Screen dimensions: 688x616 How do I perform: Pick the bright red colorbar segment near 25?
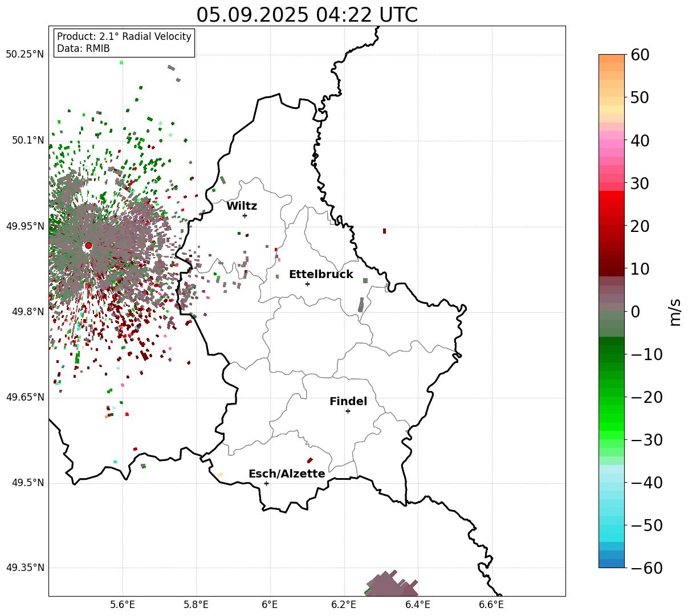click(612, 204)
